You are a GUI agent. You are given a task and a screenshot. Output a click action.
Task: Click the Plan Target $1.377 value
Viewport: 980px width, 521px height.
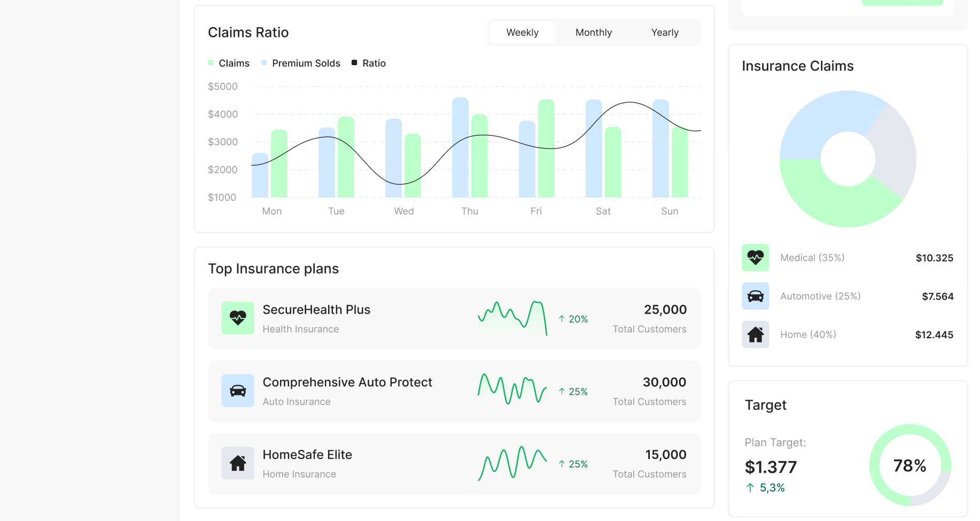[x=769, y=466]
